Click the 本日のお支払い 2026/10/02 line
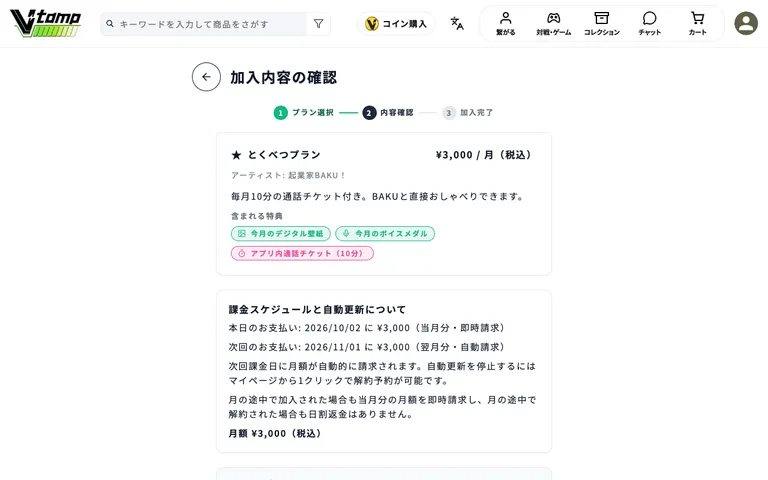 pyautogui.click(x=368, y=328)
